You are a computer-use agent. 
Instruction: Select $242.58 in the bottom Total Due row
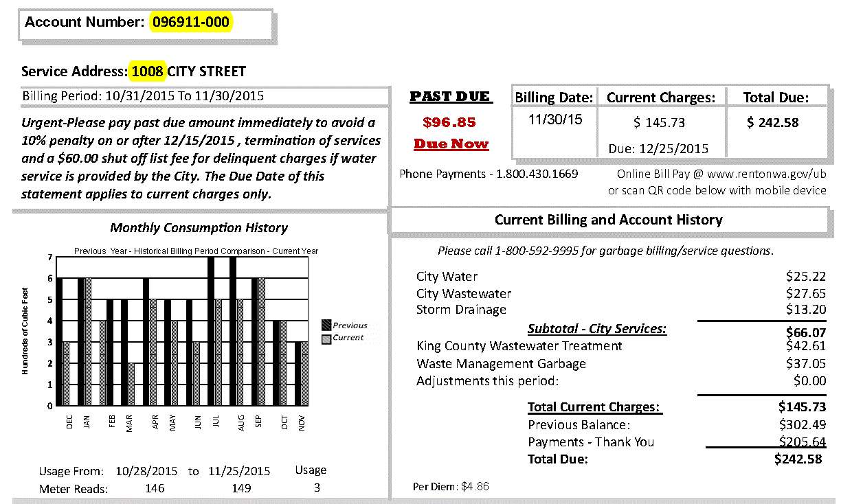point(798,459)
